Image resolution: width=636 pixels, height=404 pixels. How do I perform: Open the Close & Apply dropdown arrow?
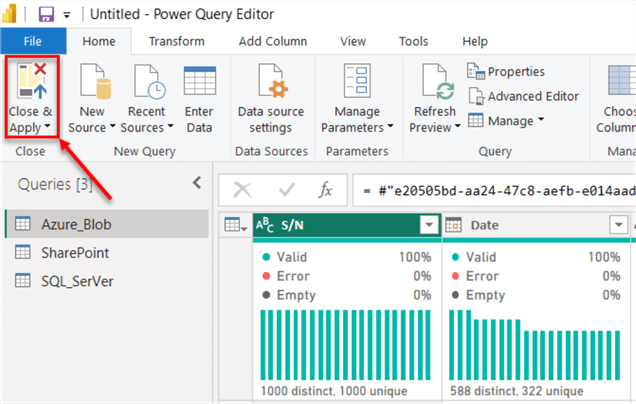pyautogui.click(x=47, y=126)
